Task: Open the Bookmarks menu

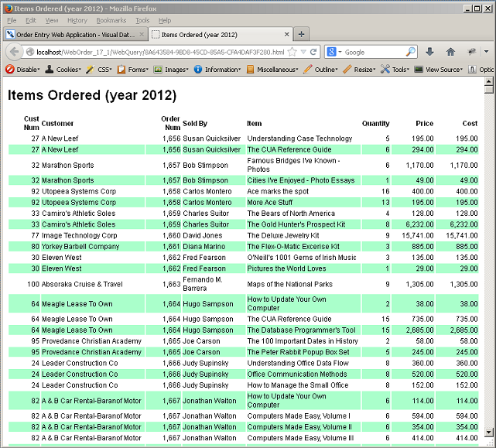Action: tap(111, 20)
